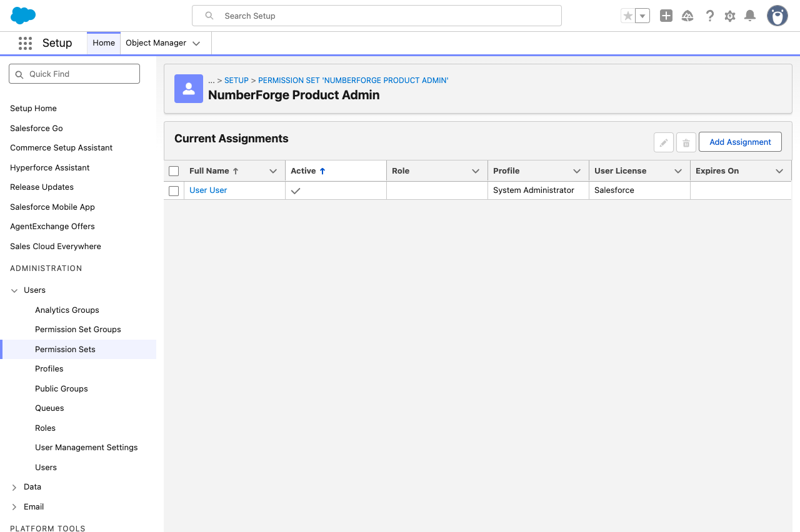
Task: Open Analytics Groups
Action: click(67, 310)
